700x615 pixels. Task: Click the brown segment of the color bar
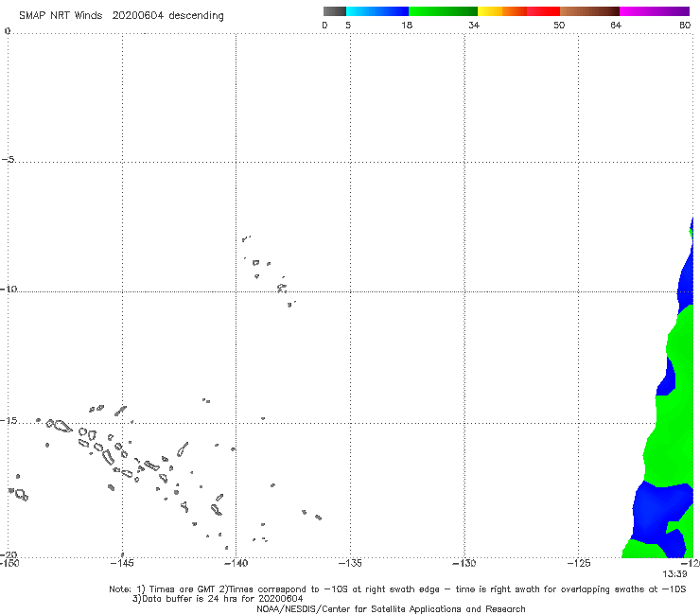pyautogui.click(x=589, y=11)
